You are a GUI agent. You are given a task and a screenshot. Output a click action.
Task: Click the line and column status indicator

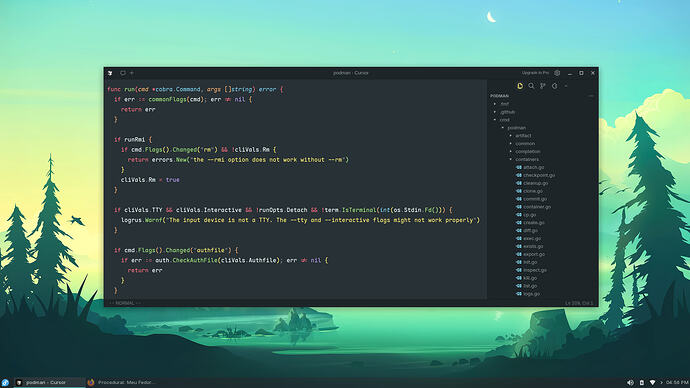click(579, 303)
